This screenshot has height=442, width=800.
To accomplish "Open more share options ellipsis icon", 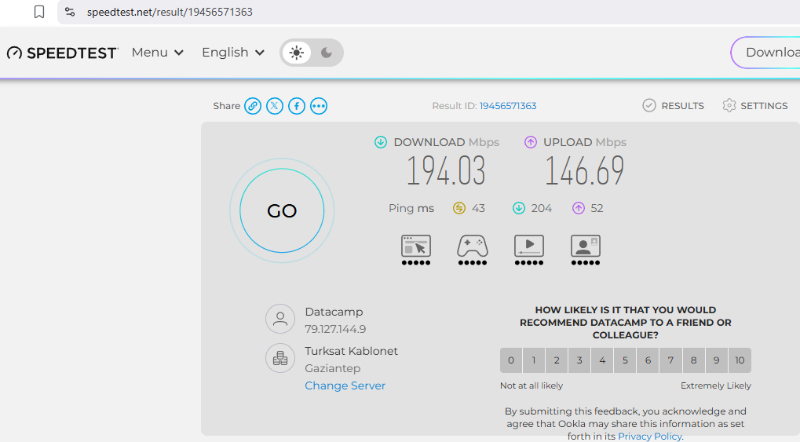I will tap(319, 106).
